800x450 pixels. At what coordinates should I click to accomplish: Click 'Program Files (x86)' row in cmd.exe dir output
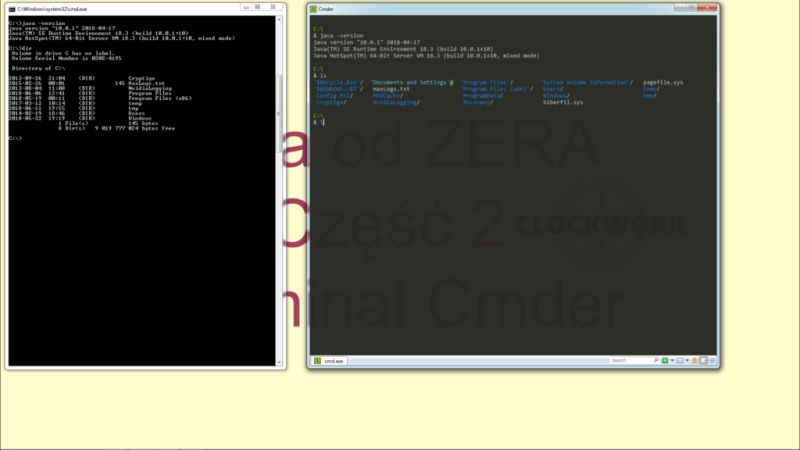(x=100, y=98)
